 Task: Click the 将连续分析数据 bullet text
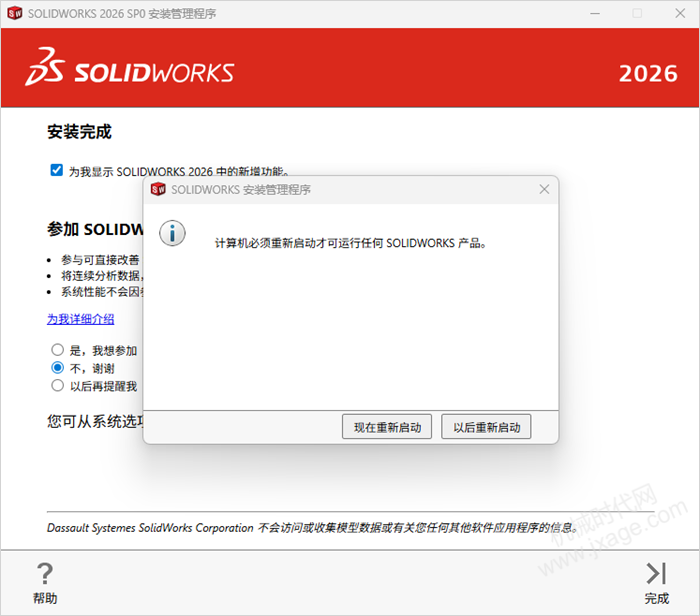102,275
